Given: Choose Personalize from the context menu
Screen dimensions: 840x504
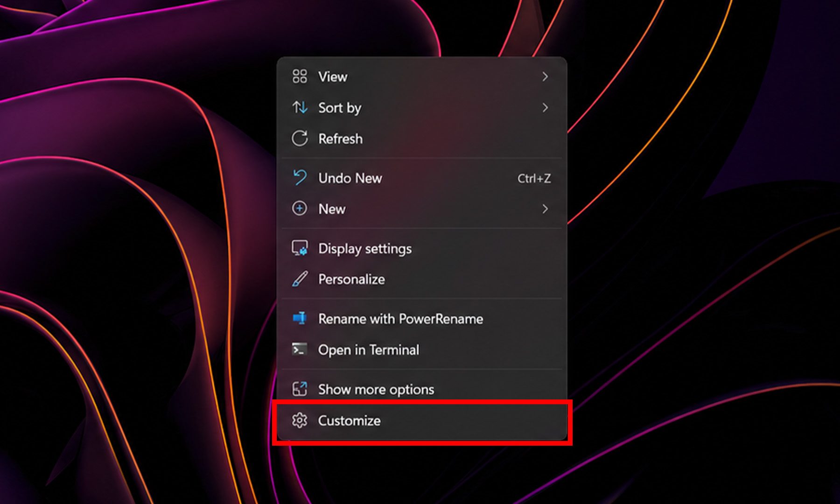Looking at the screenshot, I should click(422, 279).
